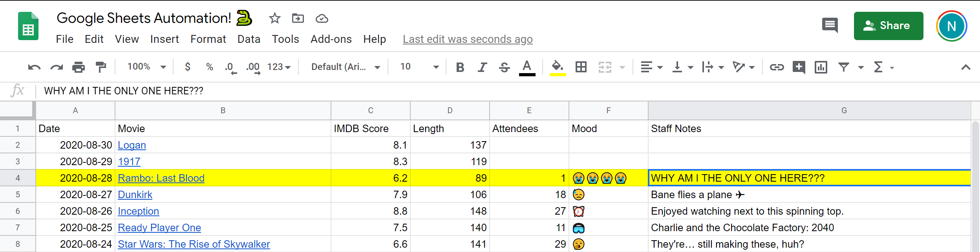The width and height of the screenshot is (980, 252).
Task: Select the paint format roller icon
Action: (101, 67)
